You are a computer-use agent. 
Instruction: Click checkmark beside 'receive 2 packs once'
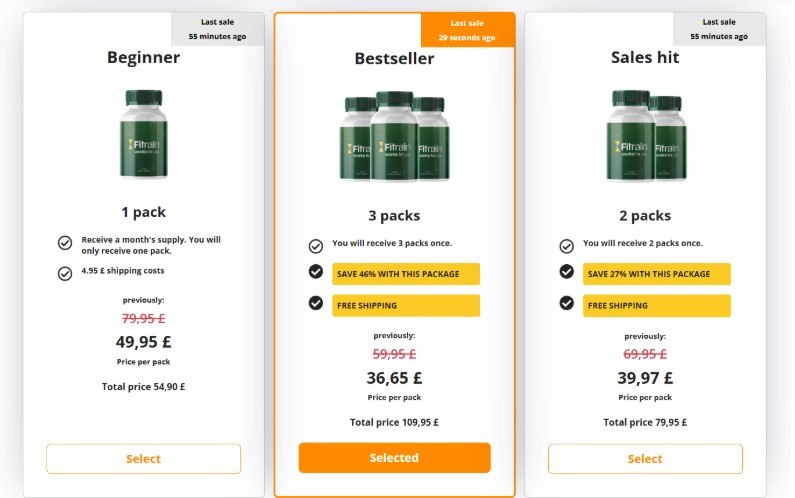[x=567, y=246]
